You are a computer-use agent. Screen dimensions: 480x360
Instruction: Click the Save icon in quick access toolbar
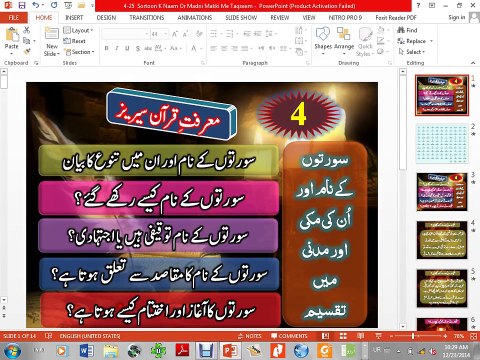(x=22, y=5)
